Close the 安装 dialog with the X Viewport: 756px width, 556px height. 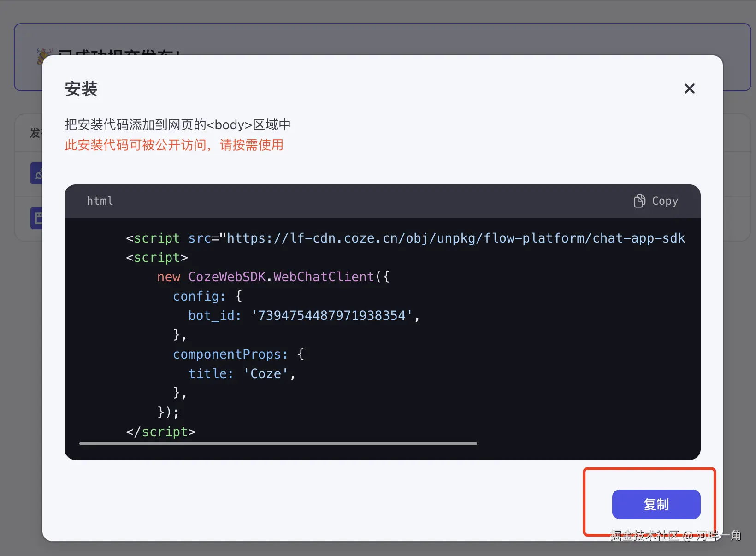pos(689,89)
